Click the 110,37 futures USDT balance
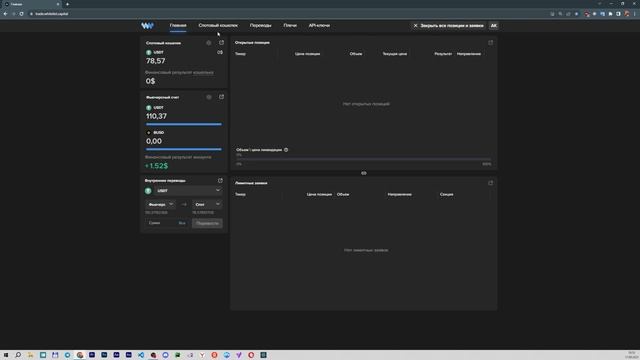The width and height of the screenshot is (640, 360). pyautogui.click(x=156, y=116)
